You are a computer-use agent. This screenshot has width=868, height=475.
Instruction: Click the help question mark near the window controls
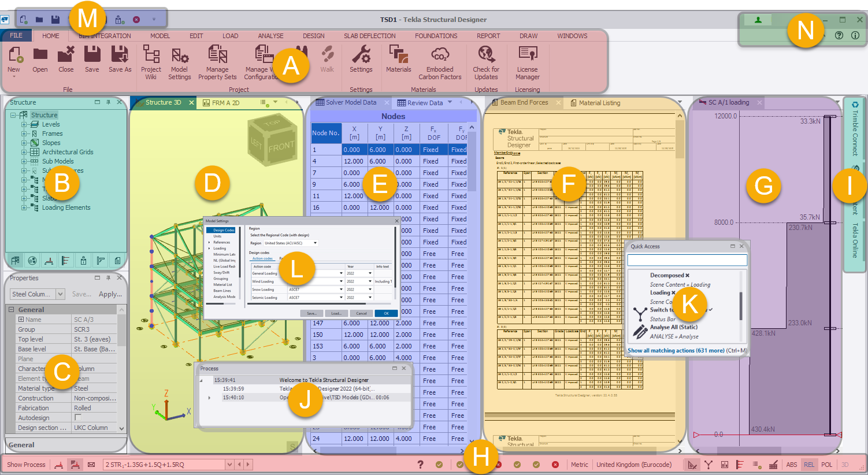point(839,35)
